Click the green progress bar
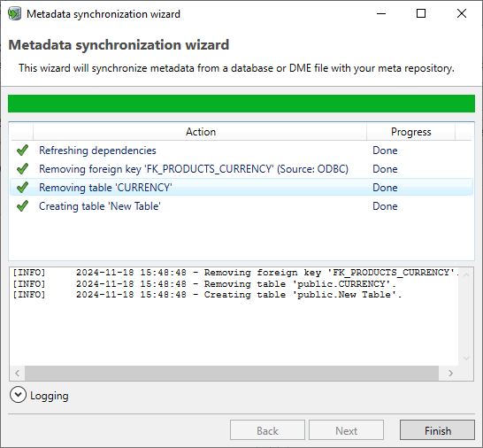483x448 pixels. [241, 104]
